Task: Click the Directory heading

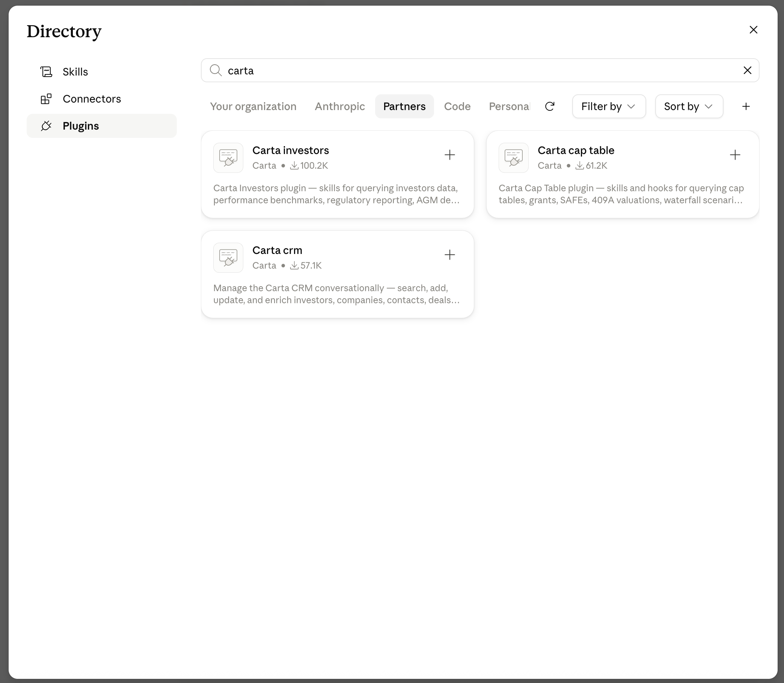Action: [x=64, y=31]
